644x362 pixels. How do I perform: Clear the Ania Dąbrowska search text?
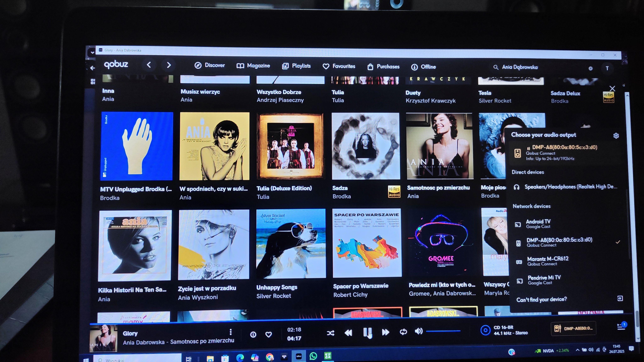pos(591,69)
